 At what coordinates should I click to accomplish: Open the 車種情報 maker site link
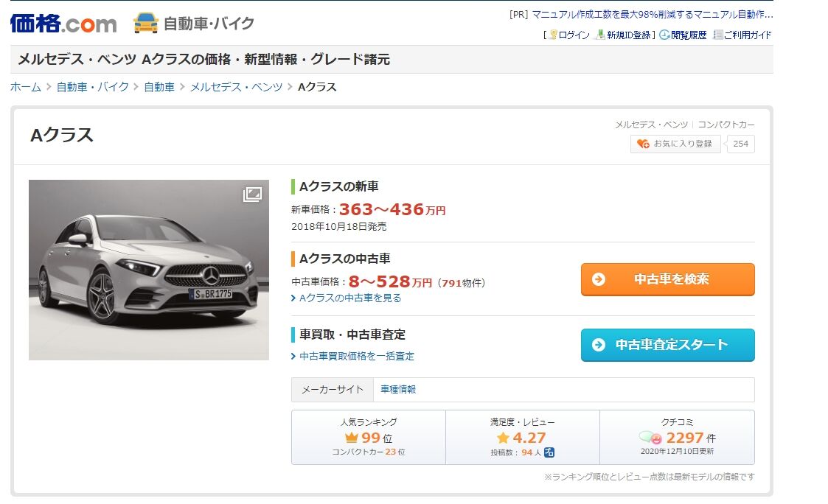pyautogui.click(x=398, y=389)
